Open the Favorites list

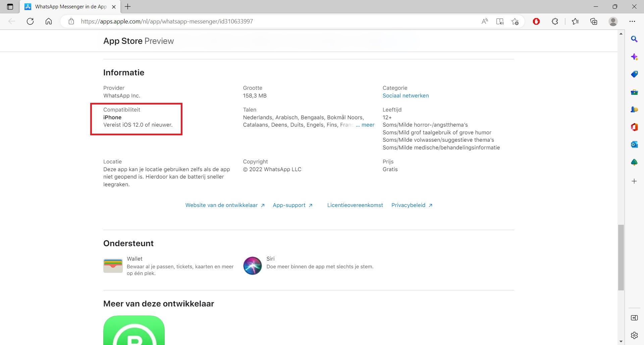(575, 21)
